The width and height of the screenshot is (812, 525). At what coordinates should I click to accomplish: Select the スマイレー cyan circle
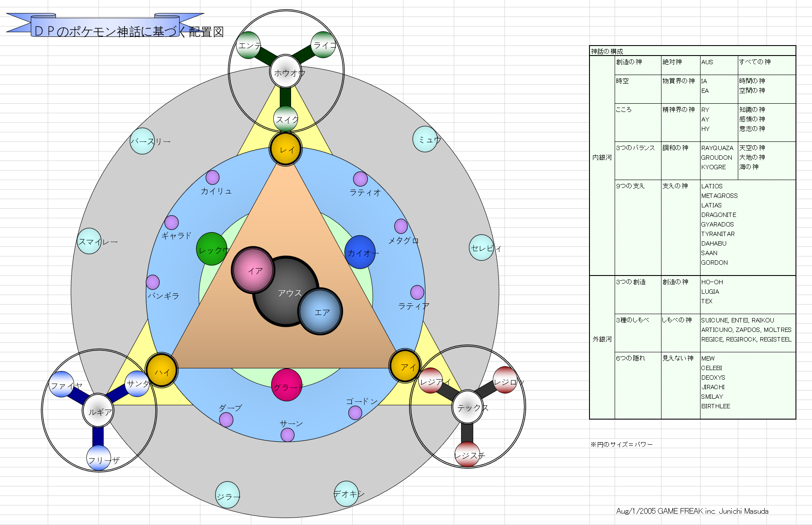point(89,241)
